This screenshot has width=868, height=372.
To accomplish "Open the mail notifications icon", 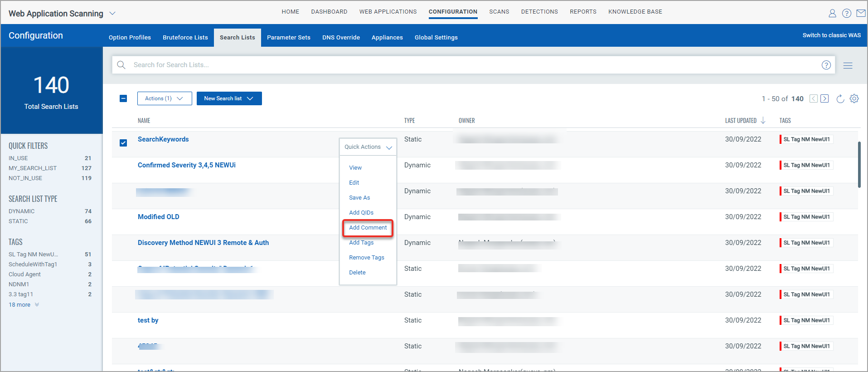I will (x=861, y=13).
